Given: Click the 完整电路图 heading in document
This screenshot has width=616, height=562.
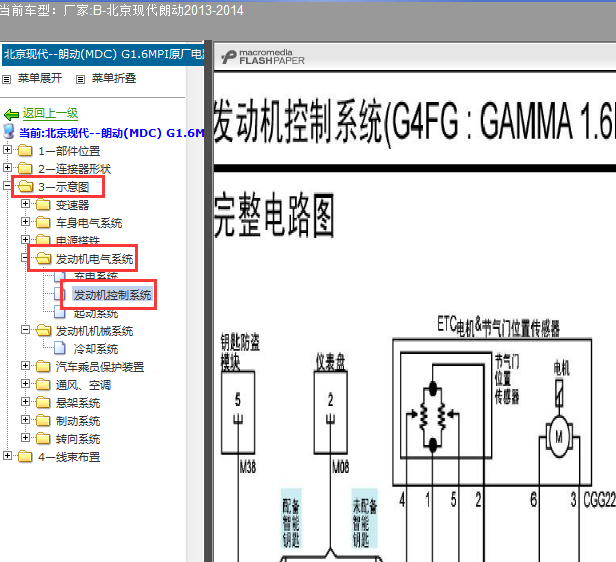Looking at the screenshot, I should (274, 214).
